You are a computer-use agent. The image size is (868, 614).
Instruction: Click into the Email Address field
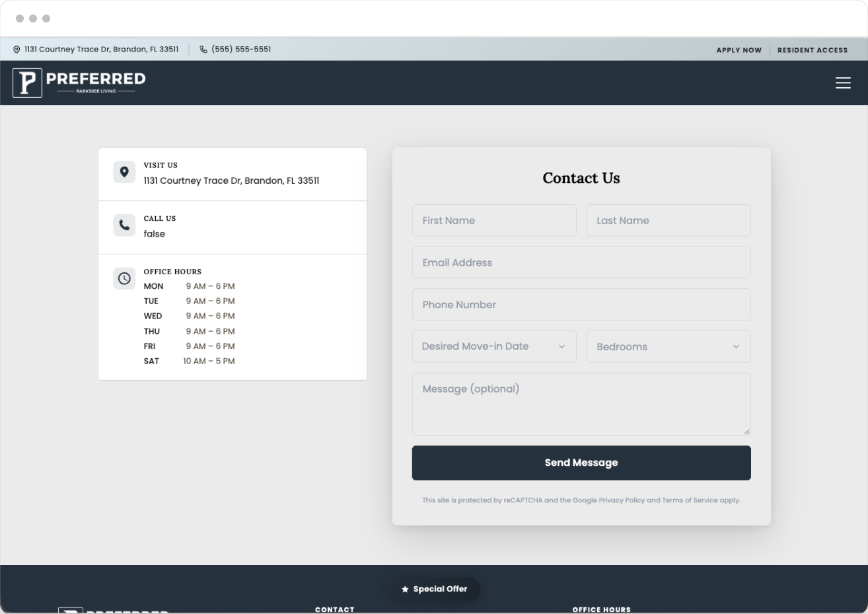[581, 262]
